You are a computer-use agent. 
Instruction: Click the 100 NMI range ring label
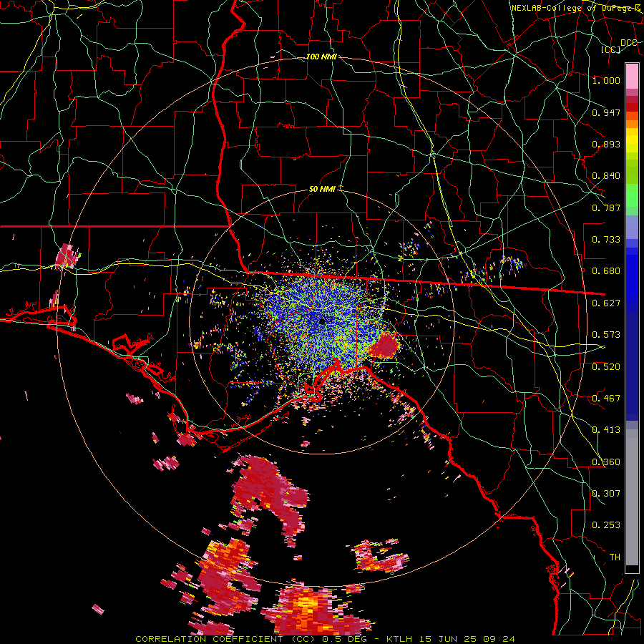click(321, 57)
